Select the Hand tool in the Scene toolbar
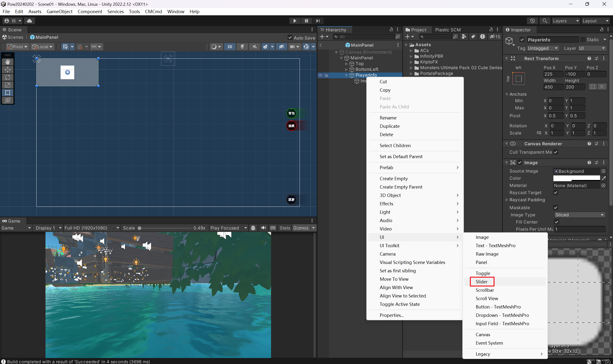Viewport: 613px width, 364px height. point(8,62)
